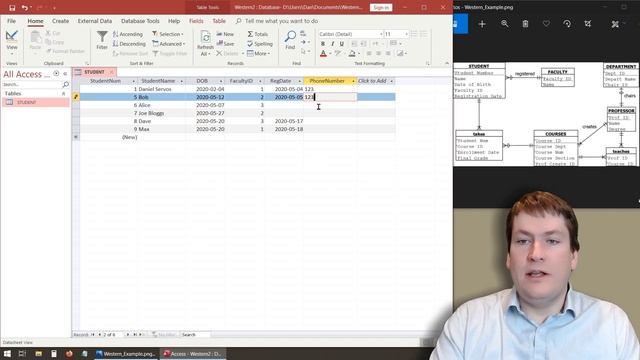This screenshot has height=360, width=640.
Task: Click Refresh All in the Records group
Action: click(205, 44)
